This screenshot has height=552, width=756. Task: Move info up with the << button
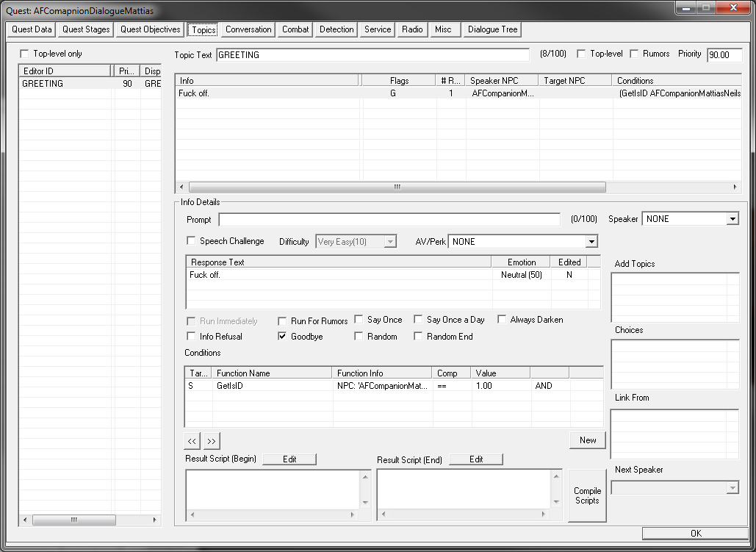coord(192,441)
